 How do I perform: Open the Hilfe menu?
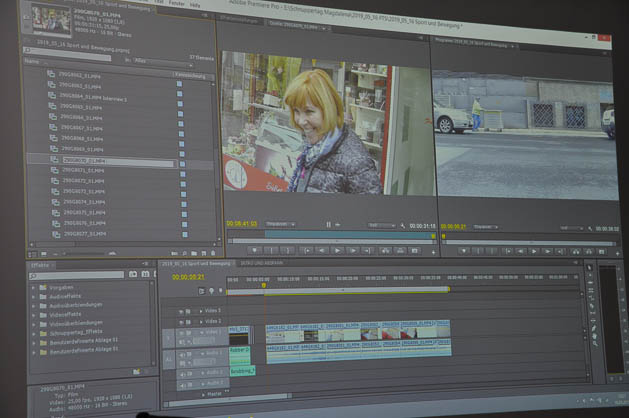pyautogui.click(x=195, y=5)
